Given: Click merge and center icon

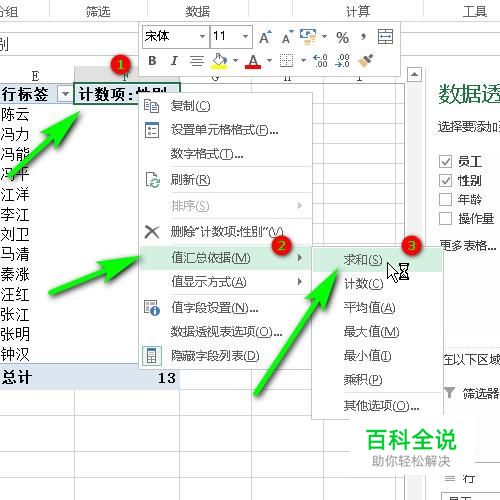Looking at the screenshot, I should point(385,37).
